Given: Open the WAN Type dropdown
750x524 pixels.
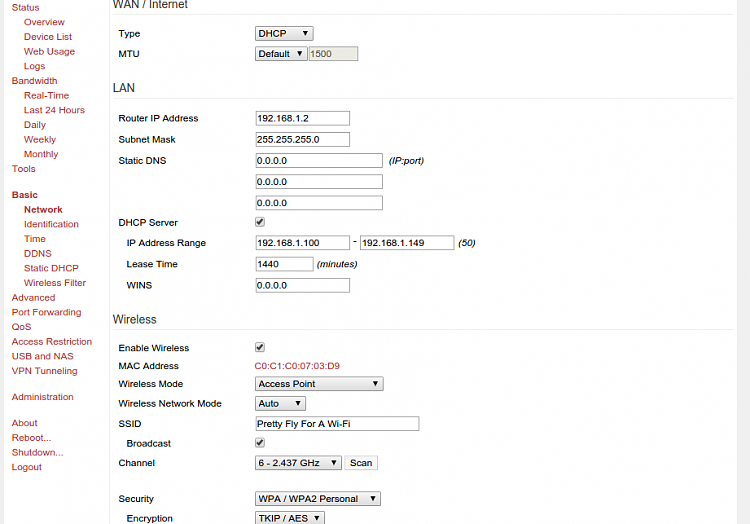Looking at the screenshot, I should click(x=284, y=33).
